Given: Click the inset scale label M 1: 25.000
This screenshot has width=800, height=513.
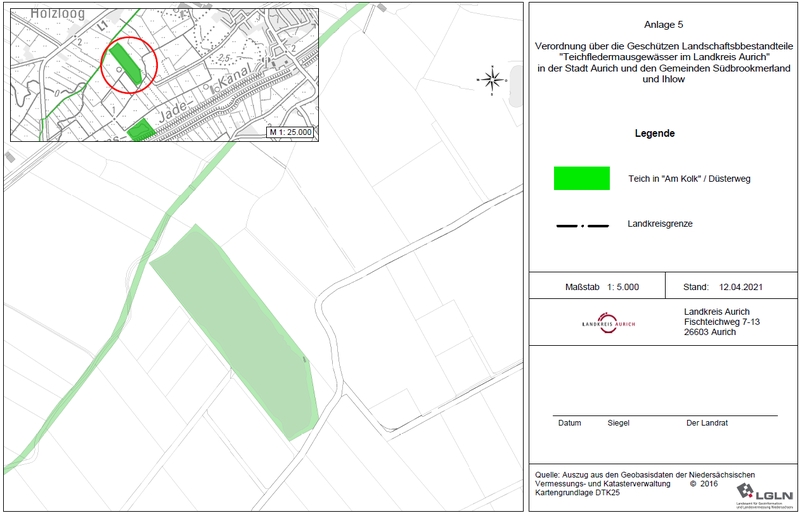Looking at the screenshot, I should (290, 132).
